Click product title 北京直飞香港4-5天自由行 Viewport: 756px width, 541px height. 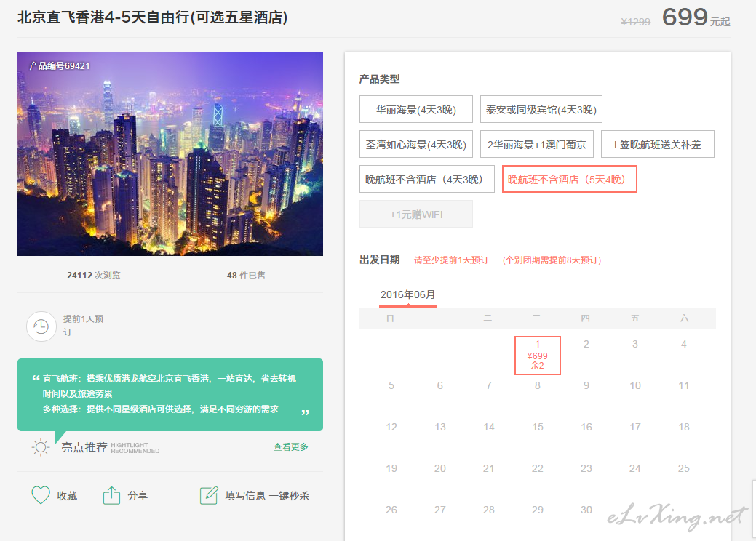152,17
